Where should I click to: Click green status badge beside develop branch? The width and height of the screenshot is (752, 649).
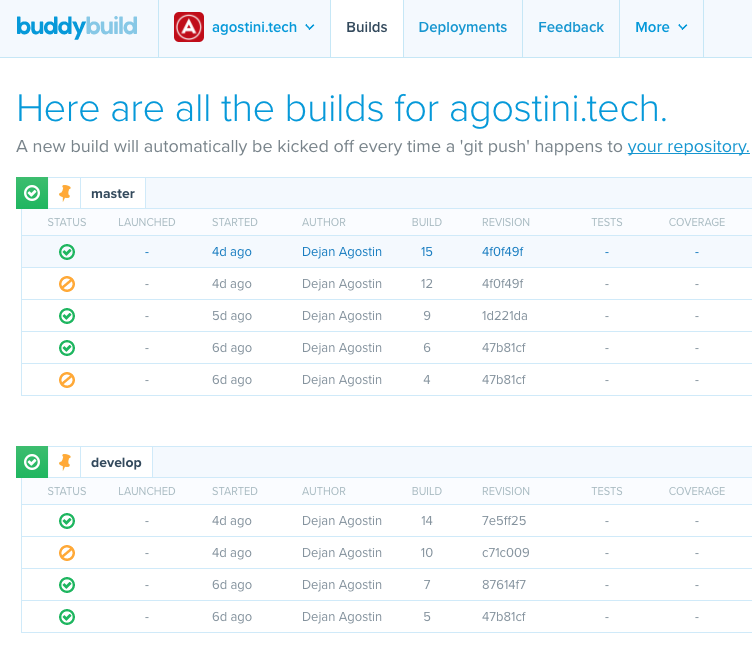pyautogui.click(x=32, y=462)
